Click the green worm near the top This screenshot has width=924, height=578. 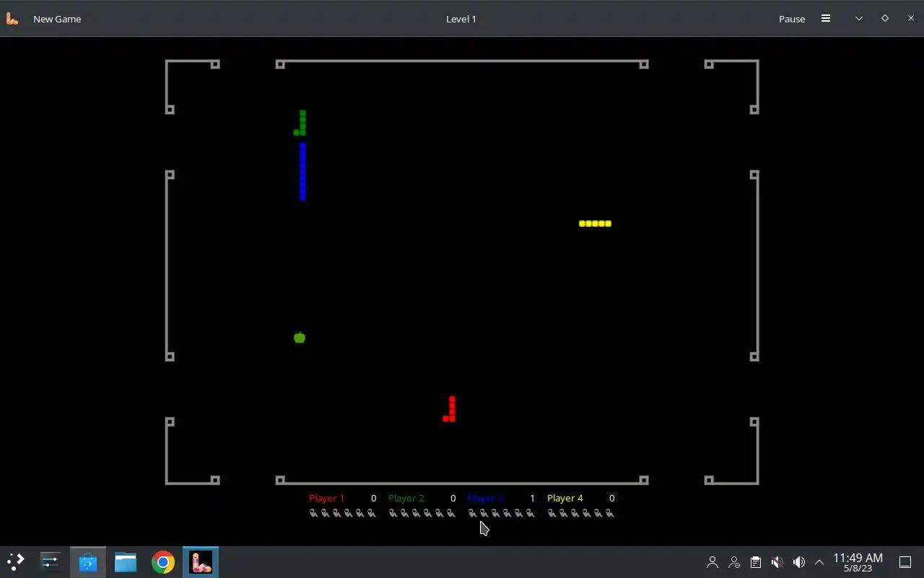tap(301, 123)
